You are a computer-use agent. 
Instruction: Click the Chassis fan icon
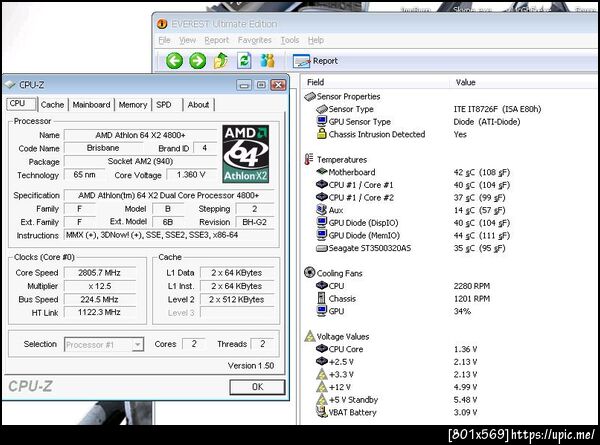(x=321, y=298)
